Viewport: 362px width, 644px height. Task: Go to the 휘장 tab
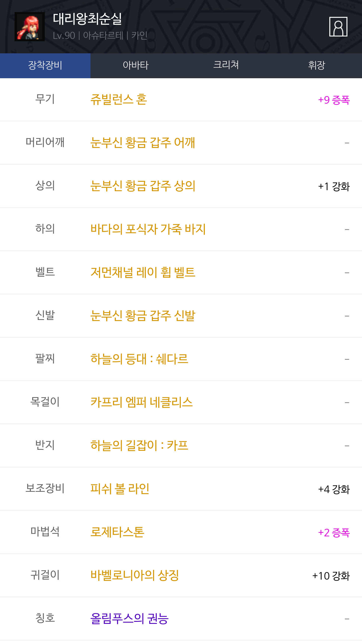[316, 65]
